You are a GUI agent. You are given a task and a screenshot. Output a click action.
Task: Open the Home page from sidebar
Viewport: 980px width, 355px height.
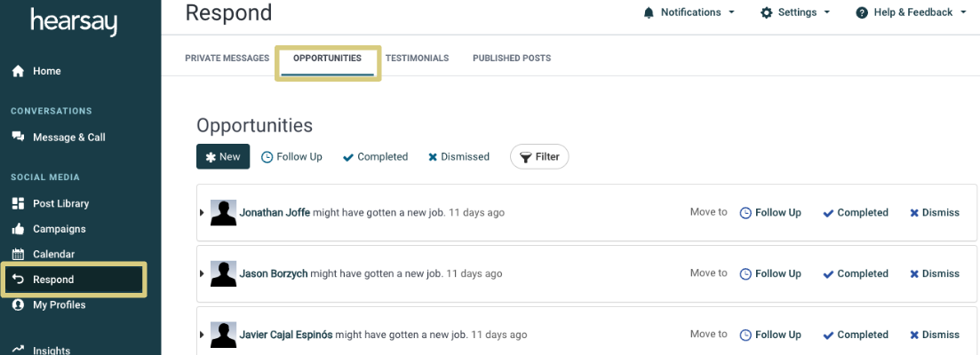(36, 71)
